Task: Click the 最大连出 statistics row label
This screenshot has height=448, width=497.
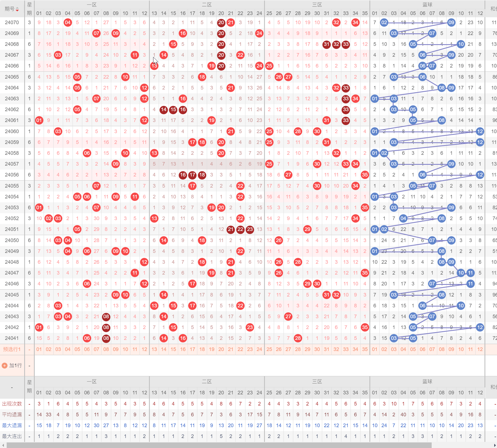Action: click(12, 436)
